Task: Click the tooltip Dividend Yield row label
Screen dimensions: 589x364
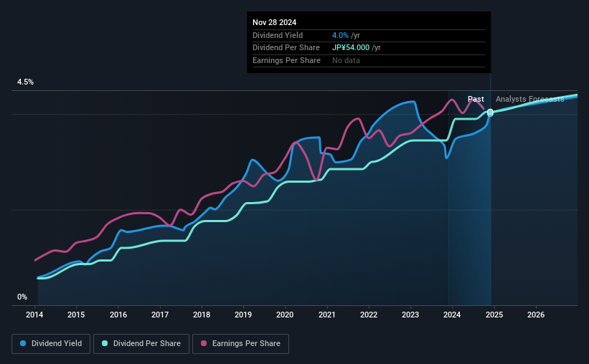Action: (x=278, y=35)
